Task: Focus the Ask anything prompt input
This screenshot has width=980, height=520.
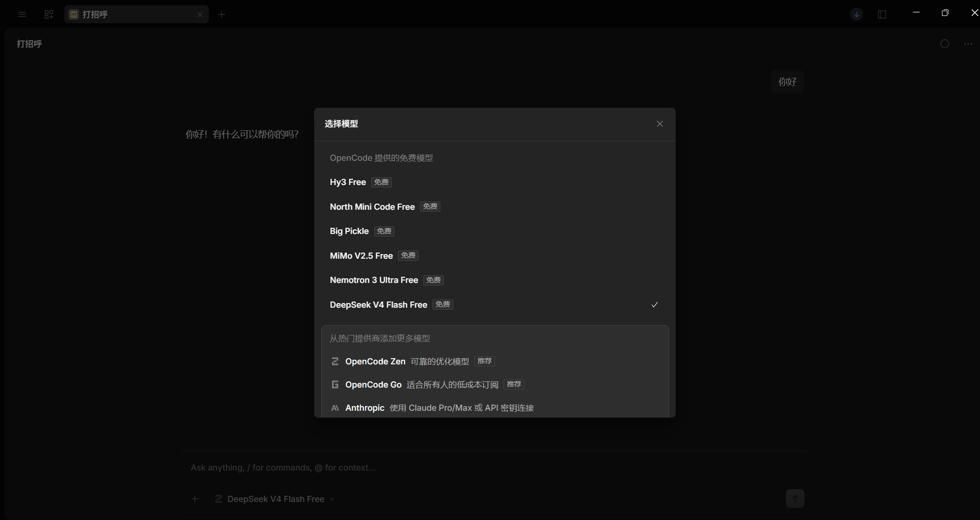Action: coord(494,468)
